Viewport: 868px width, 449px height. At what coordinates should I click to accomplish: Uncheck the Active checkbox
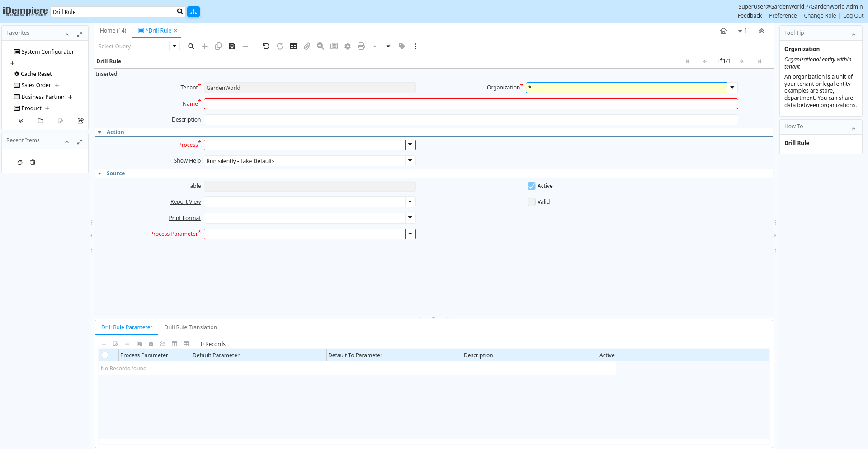(x=532, y=186)
